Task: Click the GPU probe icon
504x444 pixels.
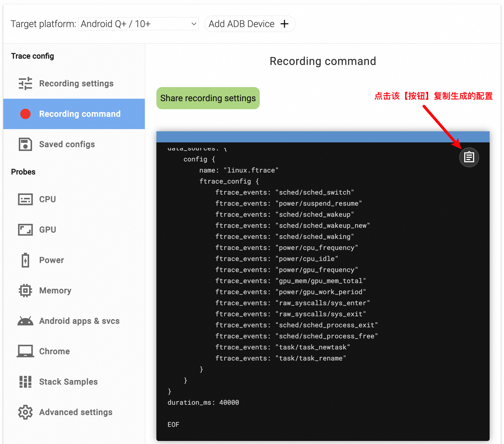Action: coord(25,230)
